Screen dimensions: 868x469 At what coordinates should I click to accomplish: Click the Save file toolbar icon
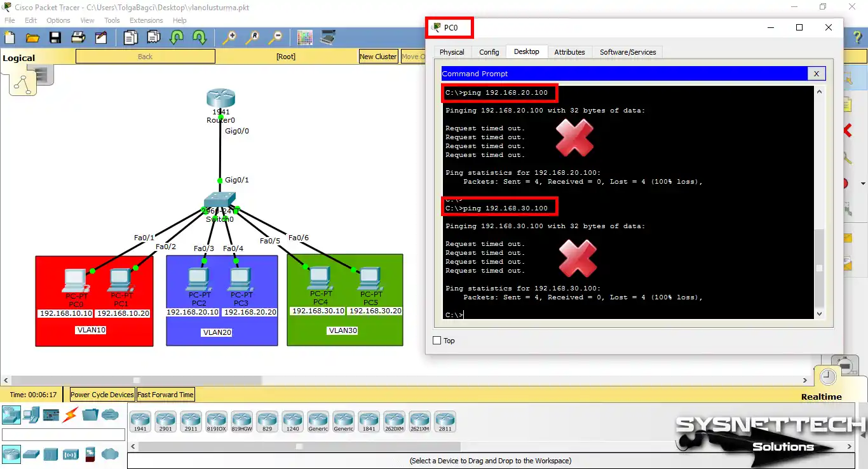point(55,37)
